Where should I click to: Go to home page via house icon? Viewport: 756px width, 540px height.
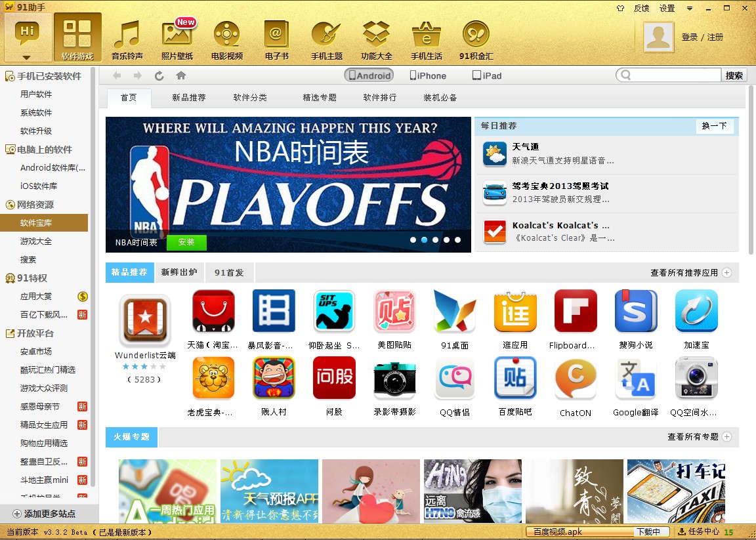[x=181, y=75]
